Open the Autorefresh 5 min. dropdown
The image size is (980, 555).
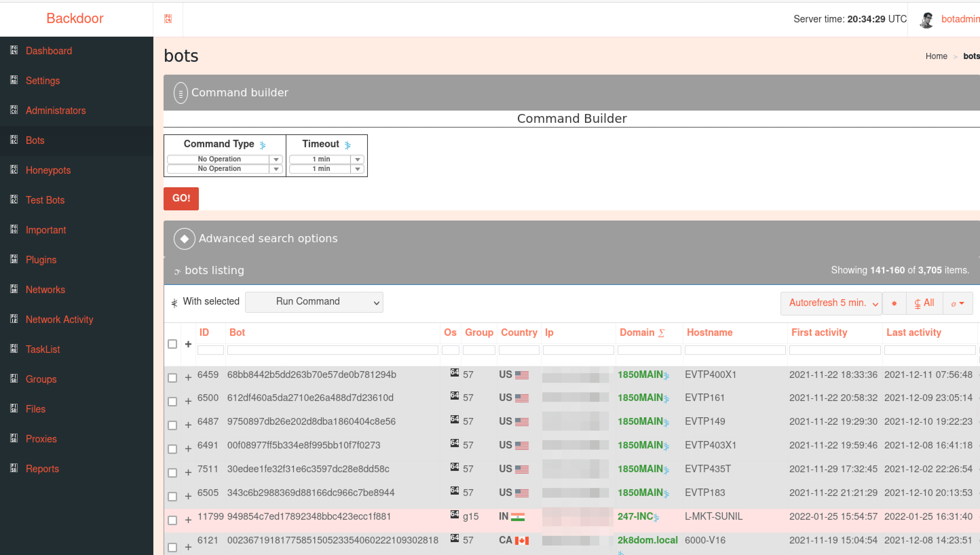pos(831,303)
